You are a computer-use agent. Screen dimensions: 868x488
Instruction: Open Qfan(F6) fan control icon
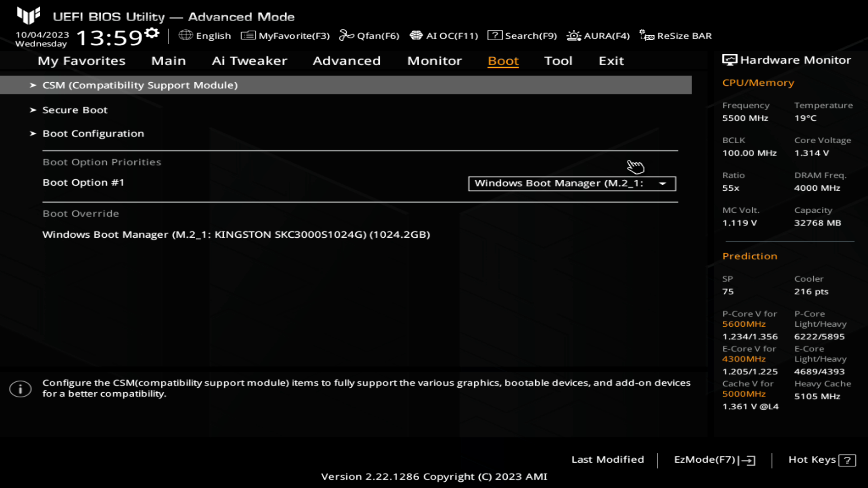click(346, 35)
